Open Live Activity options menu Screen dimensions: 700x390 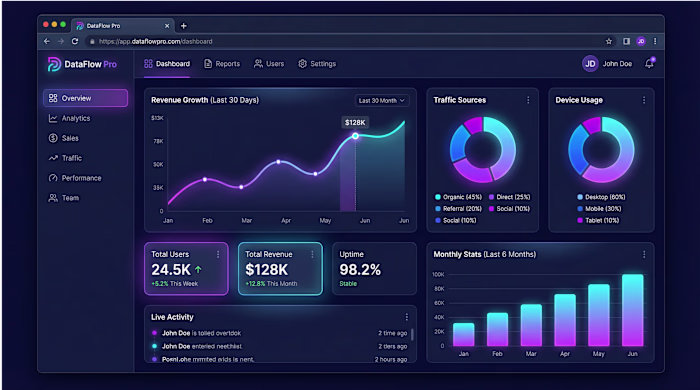coord(406,317)
